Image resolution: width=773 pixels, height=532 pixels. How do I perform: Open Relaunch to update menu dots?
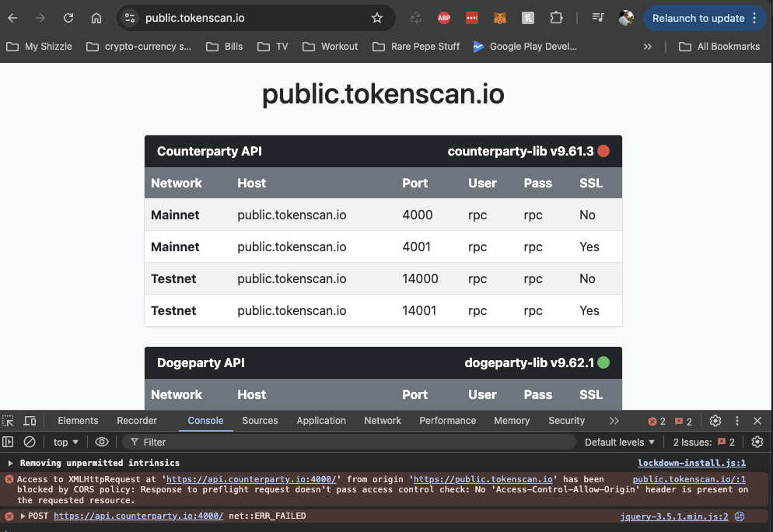(755, 18)
